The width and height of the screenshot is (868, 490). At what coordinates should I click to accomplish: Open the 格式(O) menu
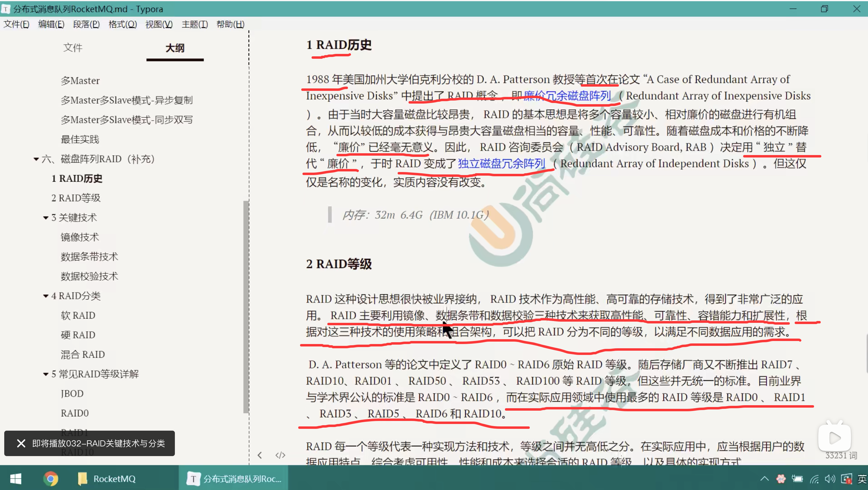[122, 24]
